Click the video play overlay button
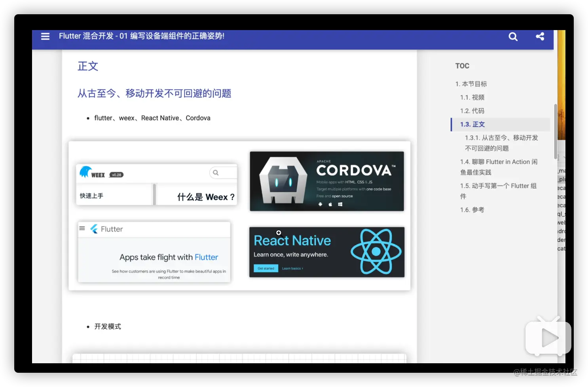 tap(548, 338)
